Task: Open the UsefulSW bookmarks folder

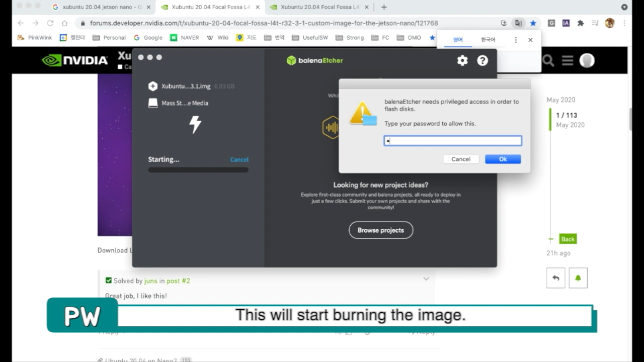Action: tap(309, 38)
